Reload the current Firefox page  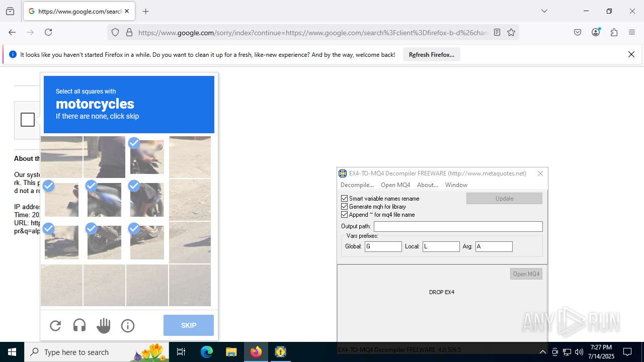tap(48, 32)
